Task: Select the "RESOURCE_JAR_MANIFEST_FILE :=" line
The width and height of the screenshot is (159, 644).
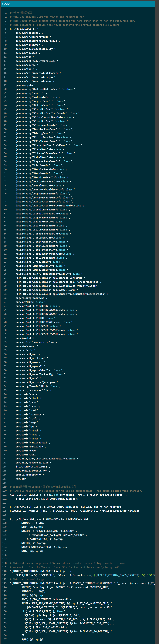Action: click(x=75, y=511)
